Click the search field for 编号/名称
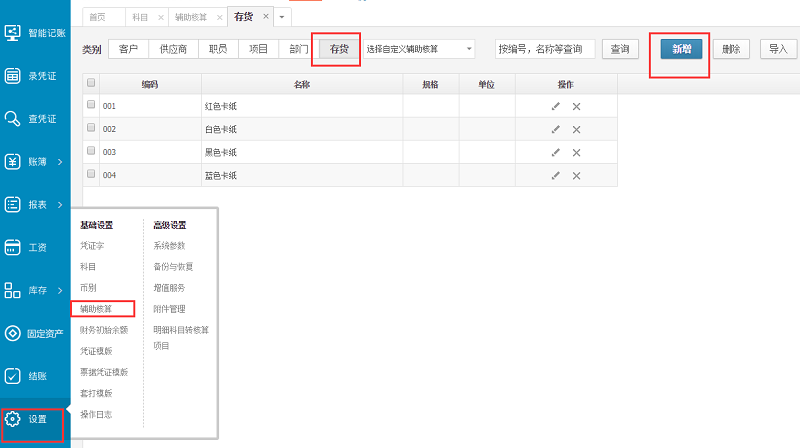This screenshot has width=800, height=448. pyautogui.click(x=545, y=48)
